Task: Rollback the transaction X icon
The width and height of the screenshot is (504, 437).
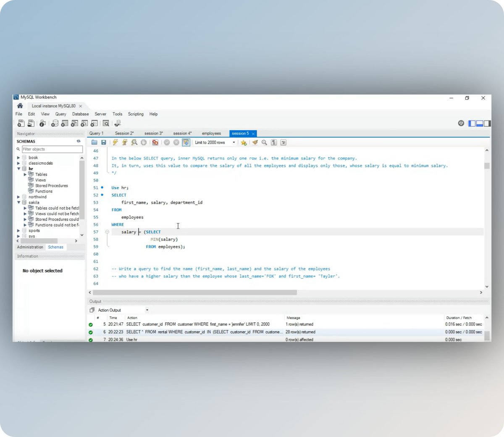Action: (x=176, y=142)
